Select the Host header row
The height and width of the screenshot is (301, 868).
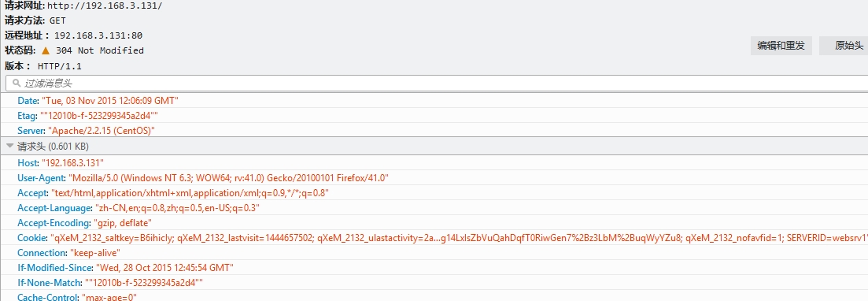(434, 163)
